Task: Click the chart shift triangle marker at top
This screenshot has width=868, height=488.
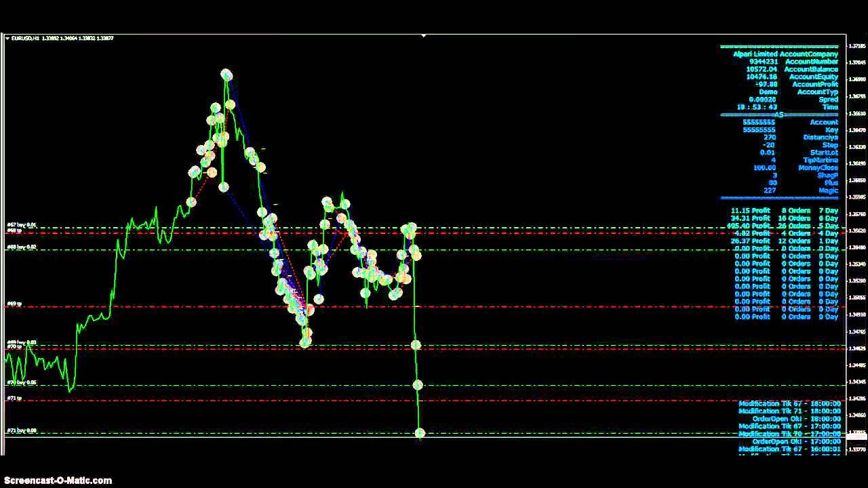Action: tap(424, 35)
